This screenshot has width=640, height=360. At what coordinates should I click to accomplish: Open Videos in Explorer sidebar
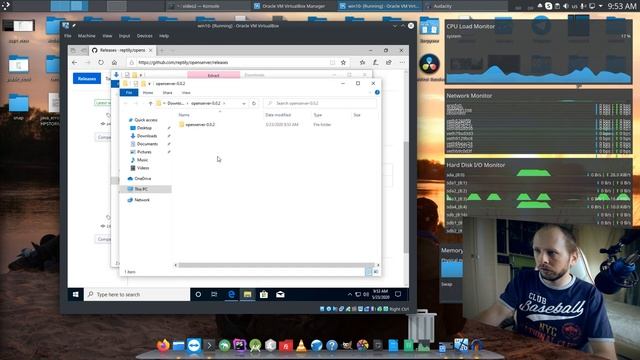pos(140,168)
